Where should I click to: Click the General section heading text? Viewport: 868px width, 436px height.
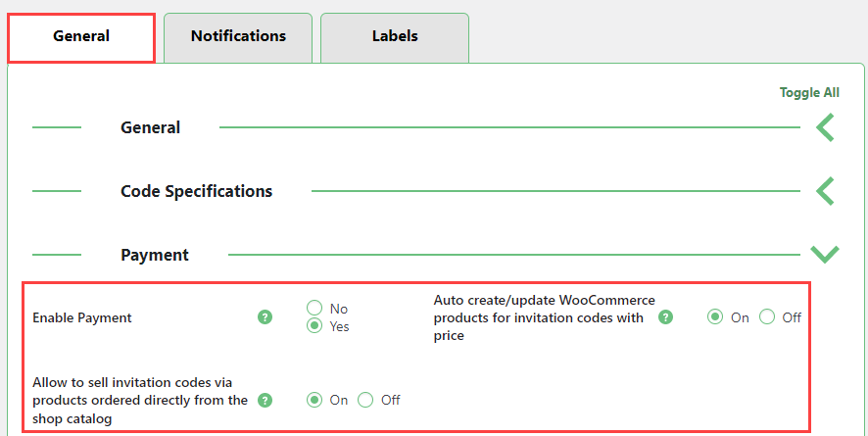pos(150,127)
